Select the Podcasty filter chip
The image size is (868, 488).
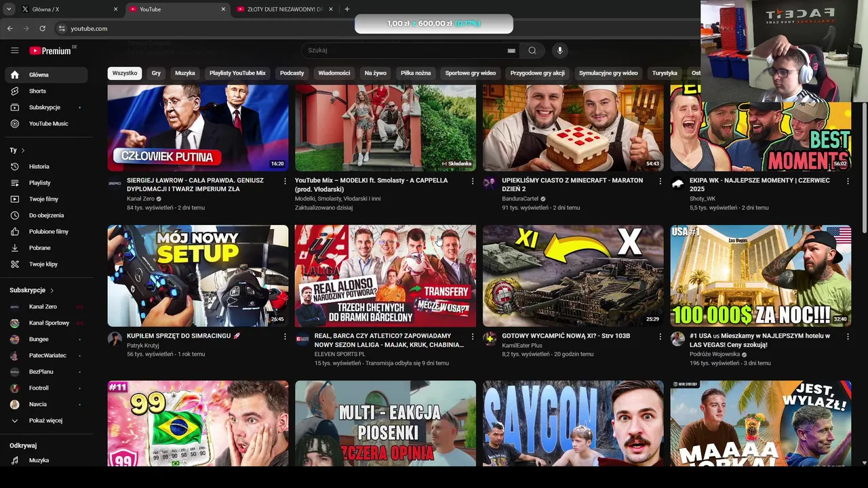(x=292, y=73)
